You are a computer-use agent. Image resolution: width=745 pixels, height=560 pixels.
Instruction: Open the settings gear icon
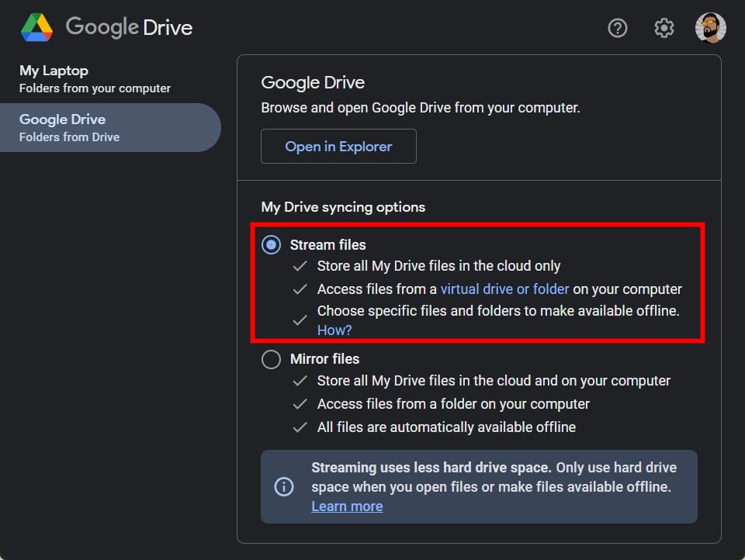664,27
